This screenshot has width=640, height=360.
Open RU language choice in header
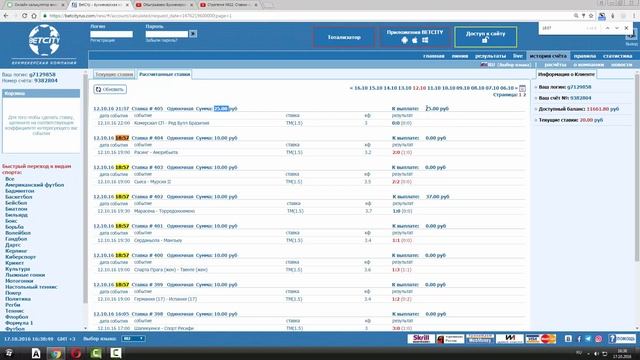(506, 64)
